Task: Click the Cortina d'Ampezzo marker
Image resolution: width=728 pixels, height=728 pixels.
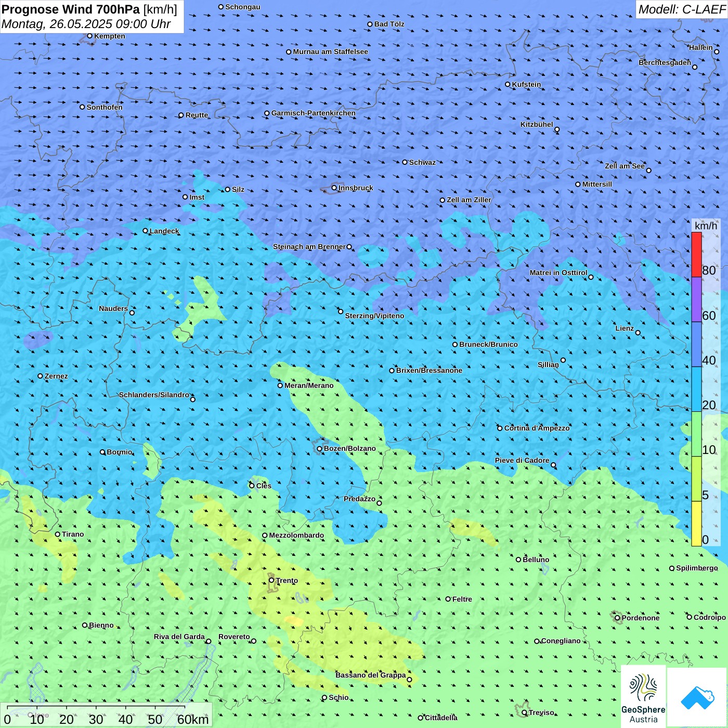Action: point(500,428)
